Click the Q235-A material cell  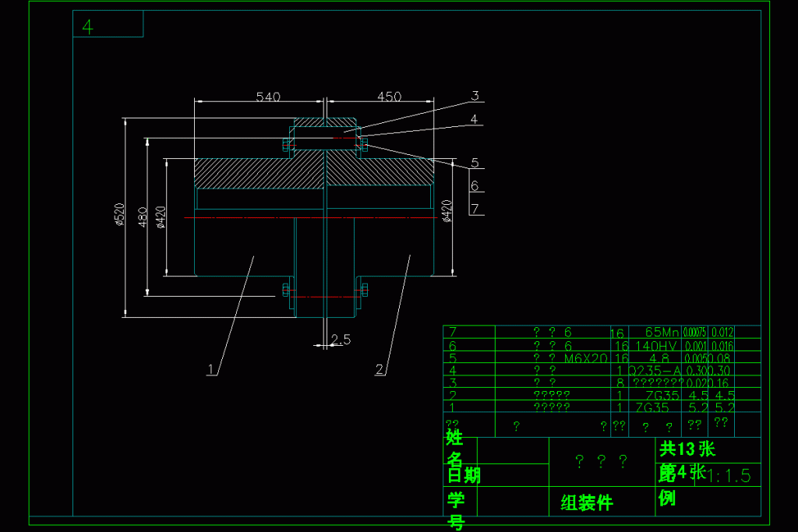click(655, 370)
